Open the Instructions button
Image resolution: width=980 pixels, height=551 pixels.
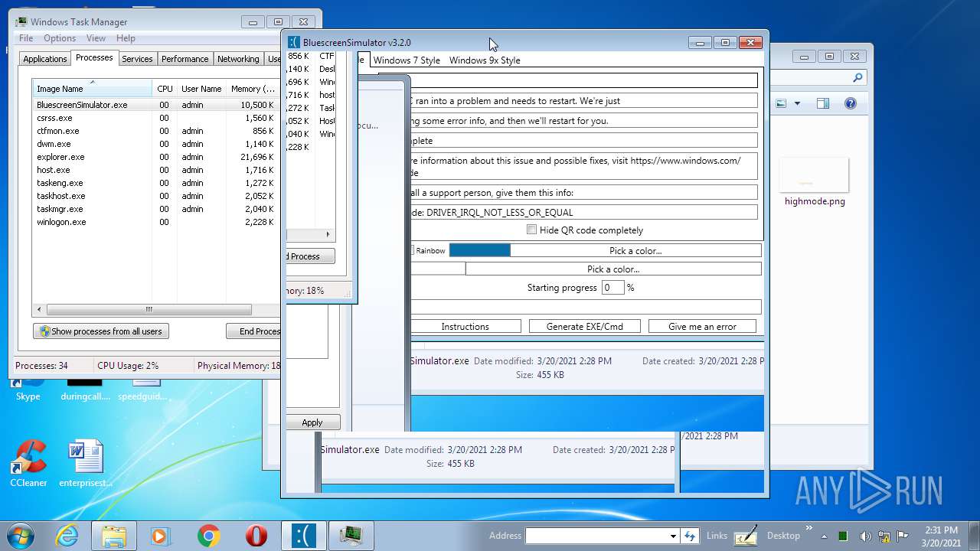point(465,327)
